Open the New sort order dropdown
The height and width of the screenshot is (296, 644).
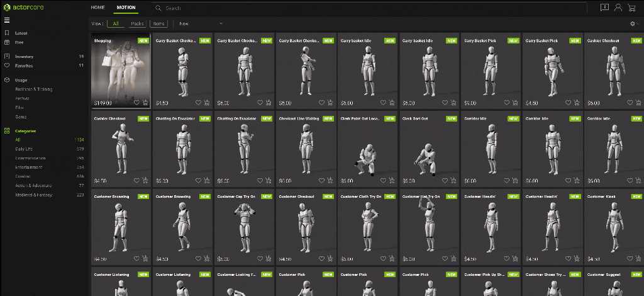(x=201, y=23)
